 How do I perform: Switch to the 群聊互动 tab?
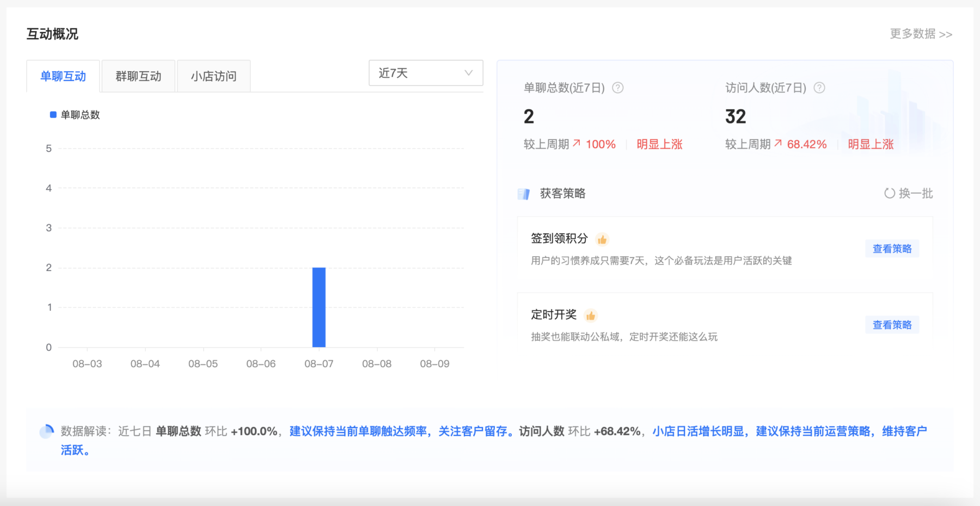click(x=138, y=76)
